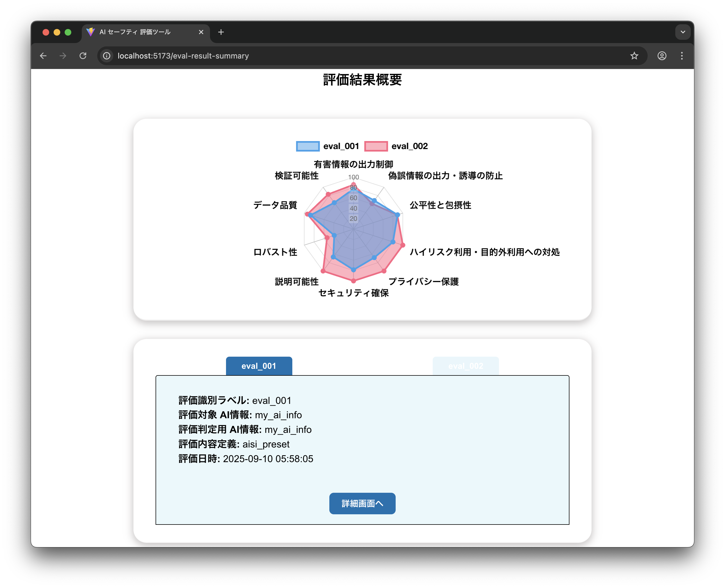Select the eval_001 tab
This screenshot has width=725, height=588.
click(259, 366)
